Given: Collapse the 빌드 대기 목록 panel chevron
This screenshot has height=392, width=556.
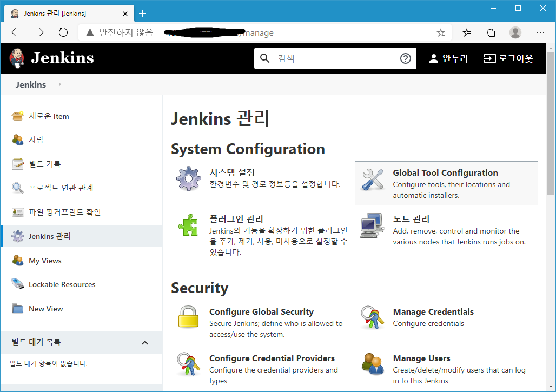Looking at the screenshot, I should 145,342.
